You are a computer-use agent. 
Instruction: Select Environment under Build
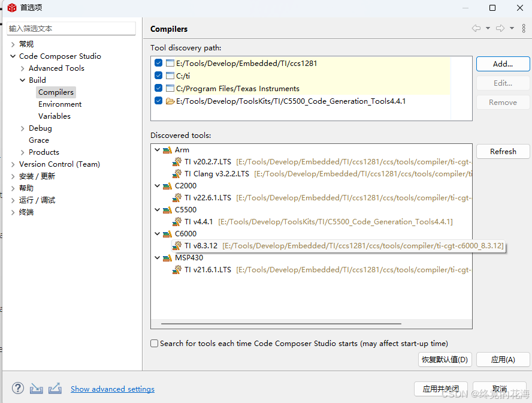tap(60, 104)
